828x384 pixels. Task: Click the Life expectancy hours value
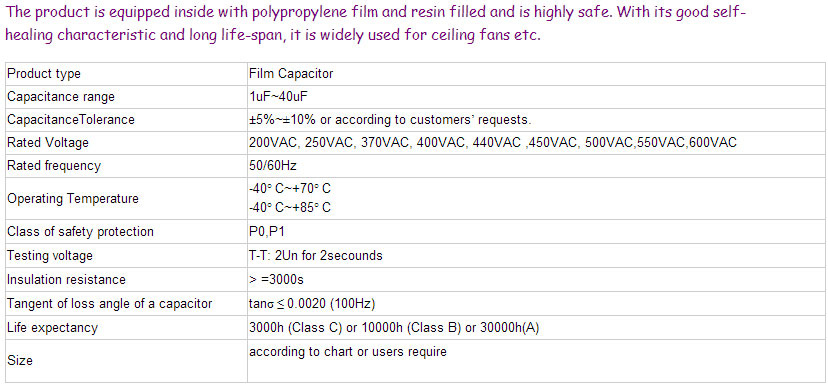tap(394, 328)
